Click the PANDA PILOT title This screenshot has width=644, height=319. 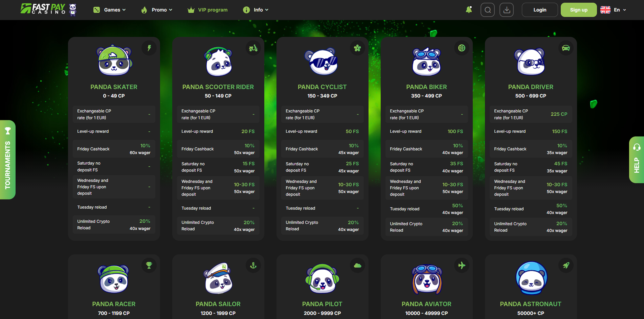[x=322, y=304]
